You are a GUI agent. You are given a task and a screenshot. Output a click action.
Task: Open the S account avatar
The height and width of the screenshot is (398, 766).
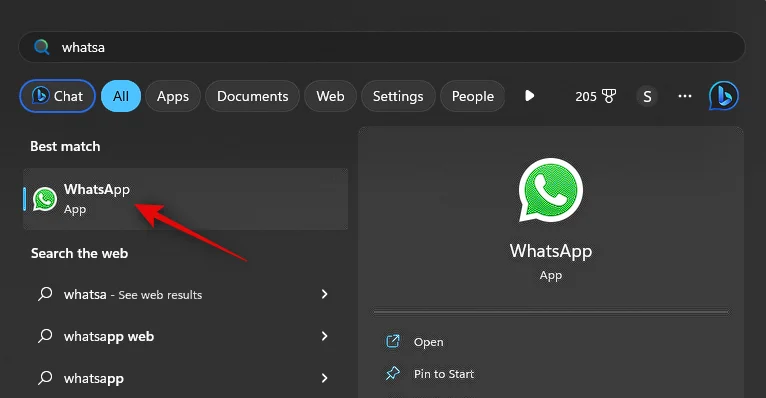point(647,96)
